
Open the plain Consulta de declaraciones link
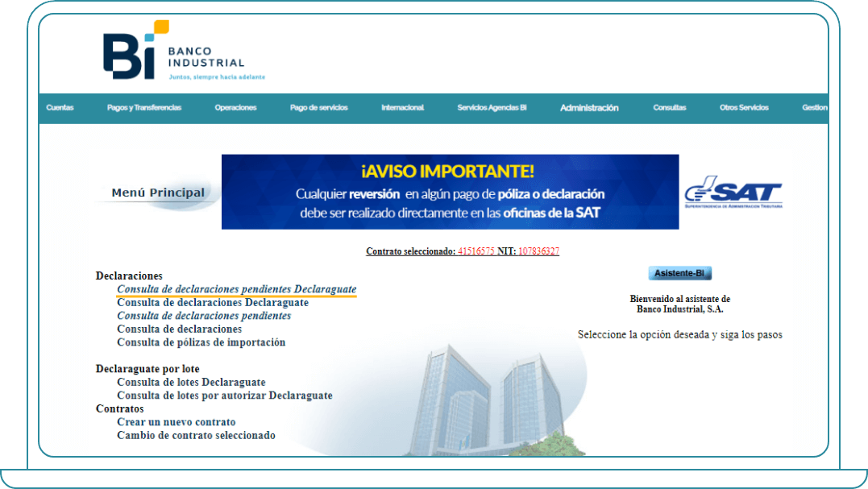180,329
